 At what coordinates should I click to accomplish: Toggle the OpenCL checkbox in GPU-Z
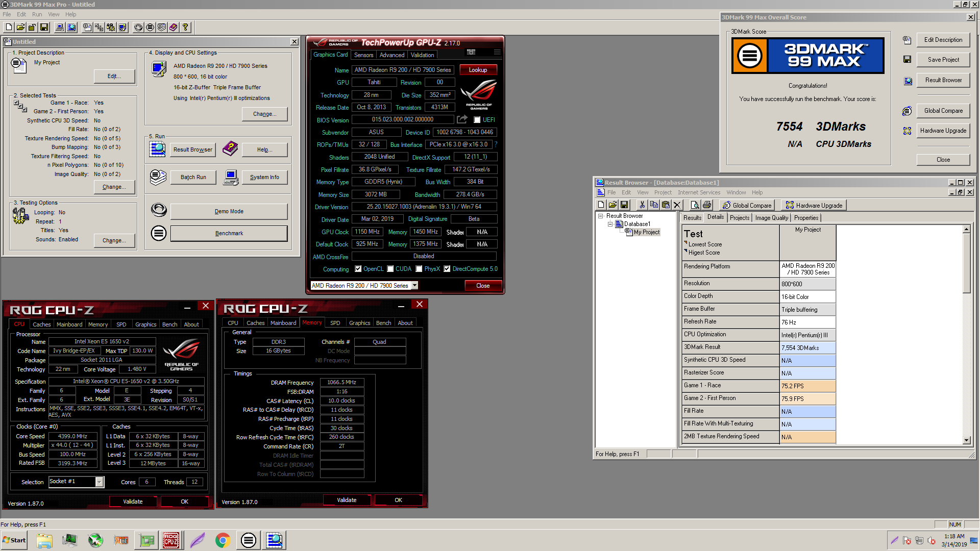tap(358, 269)
